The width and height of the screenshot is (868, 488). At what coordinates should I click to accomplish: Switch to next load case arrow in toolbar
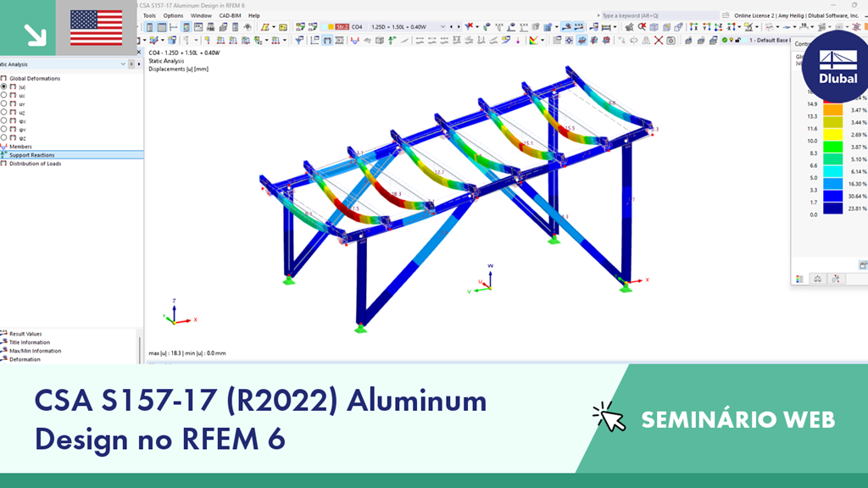coord(459,26)
